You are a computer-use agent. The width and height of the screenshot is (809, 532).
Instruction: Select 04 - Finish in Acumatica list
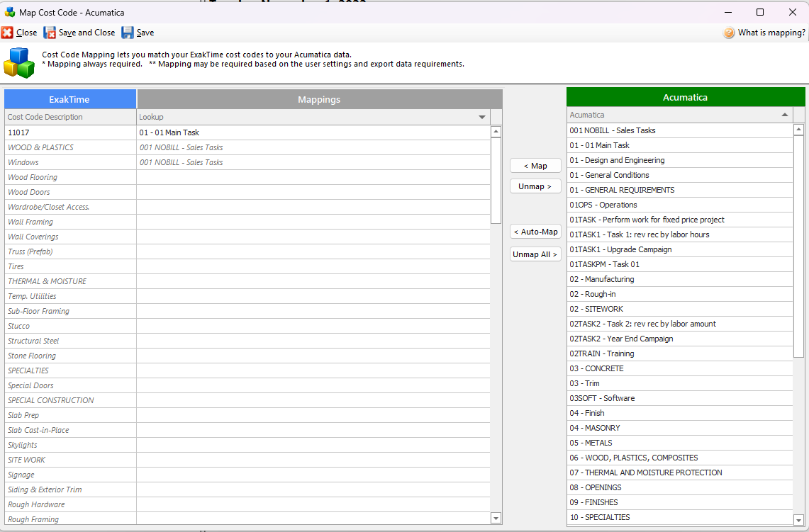[680, 413]
